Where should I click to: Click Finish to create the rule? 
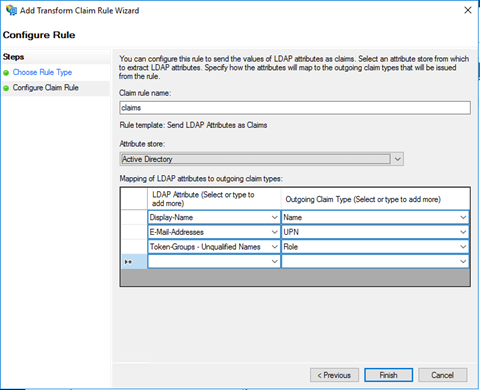coord(388,375)
